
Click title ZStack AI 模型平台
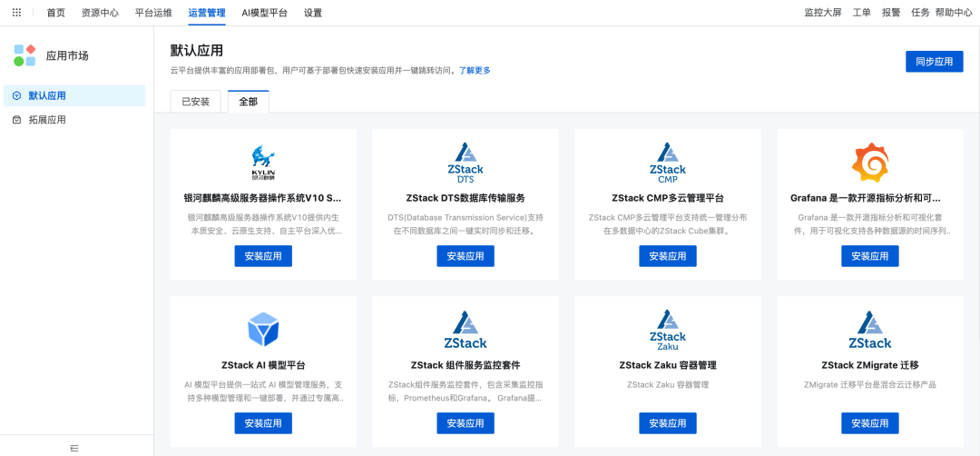(263, 364)
